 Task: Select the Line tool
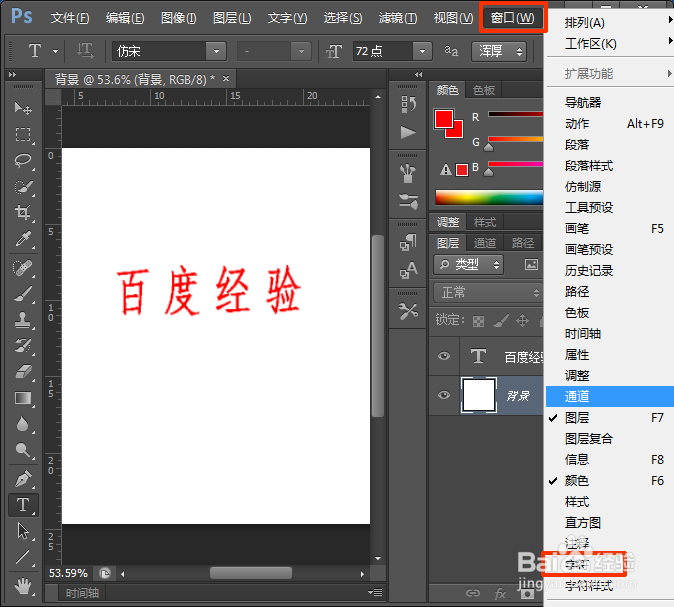tap(23, 557)
